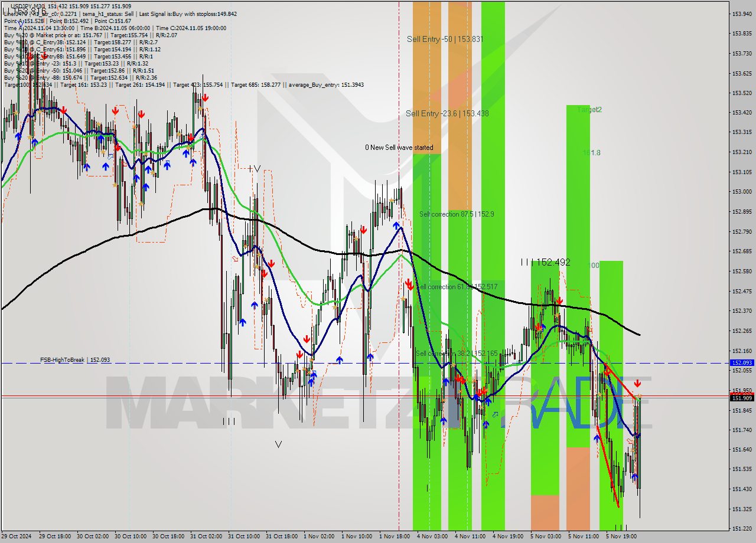This screenshot has height=543, width=756.
Task: Click the '31 Oct 02:00' time axis label
Action: click(206, 537)
